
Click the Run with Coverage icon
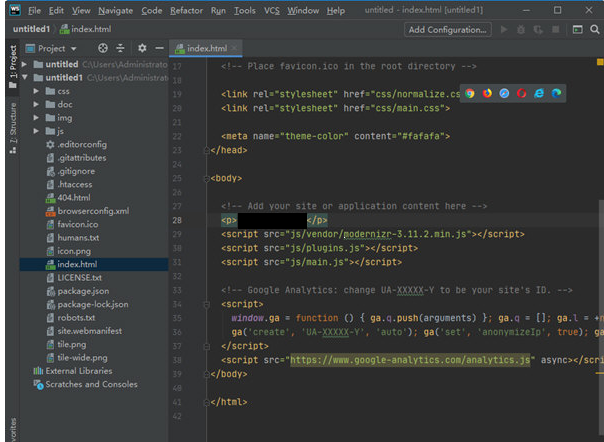(538, 30)
